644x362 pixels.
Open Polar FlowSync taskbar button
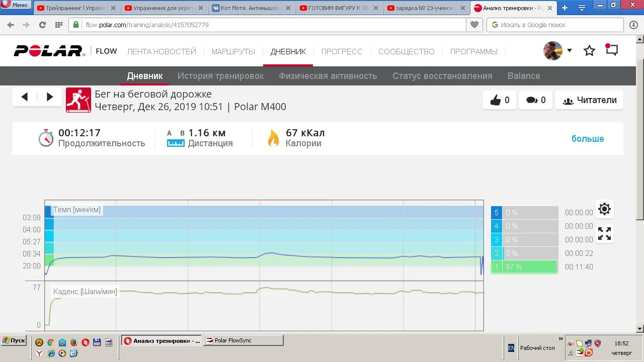tap(243, 340)
